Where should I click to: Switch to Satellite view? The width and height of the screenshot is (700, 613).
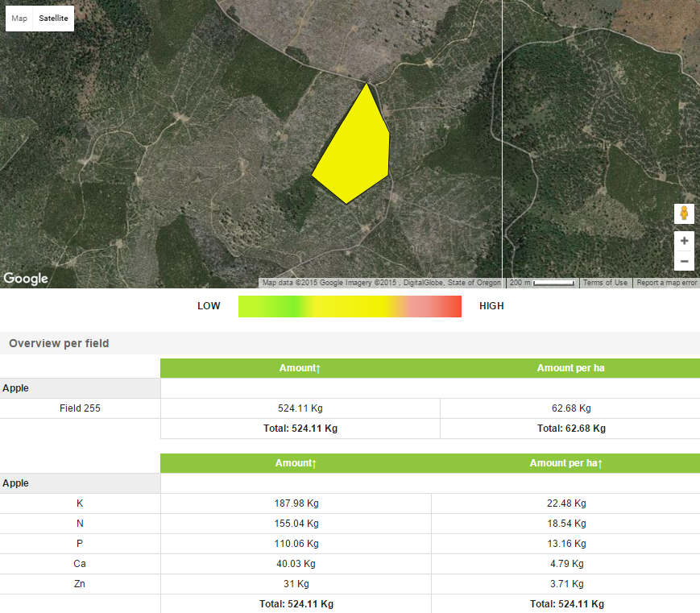[x=54, y=18]
